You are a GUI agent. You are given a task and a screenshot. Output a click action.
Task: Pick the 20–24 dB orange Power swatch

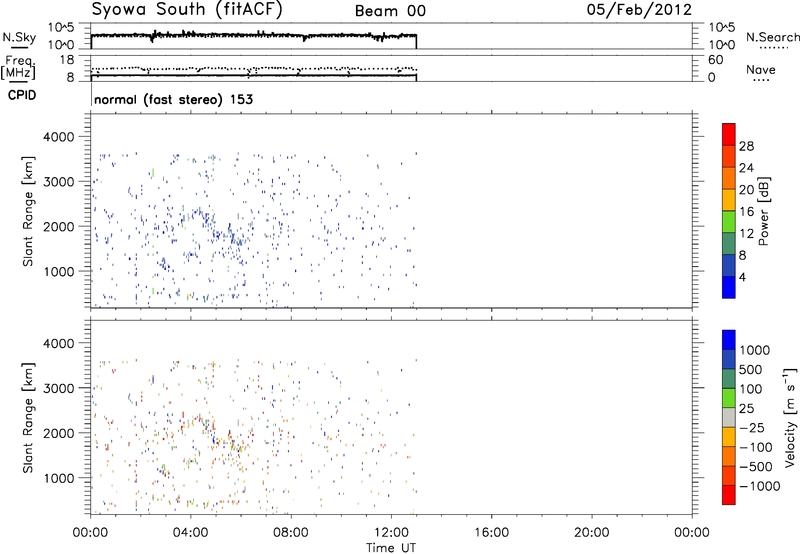729,178
